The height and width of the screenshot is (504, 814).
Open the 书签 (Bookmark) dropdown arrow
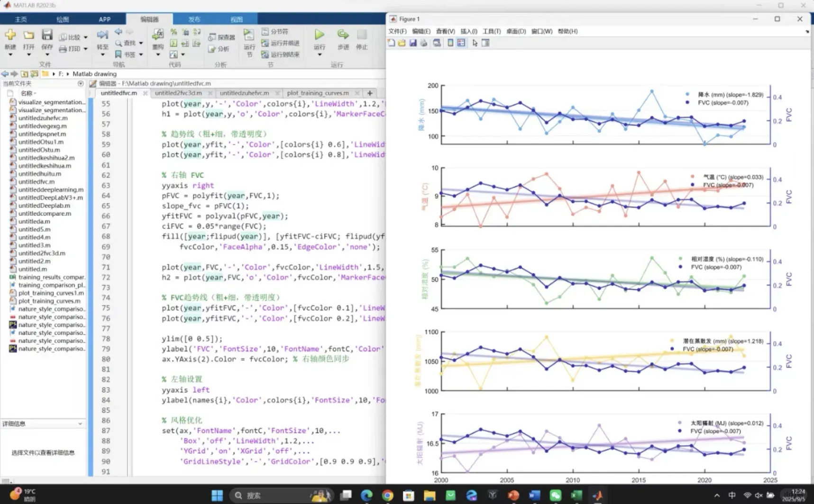141,54
